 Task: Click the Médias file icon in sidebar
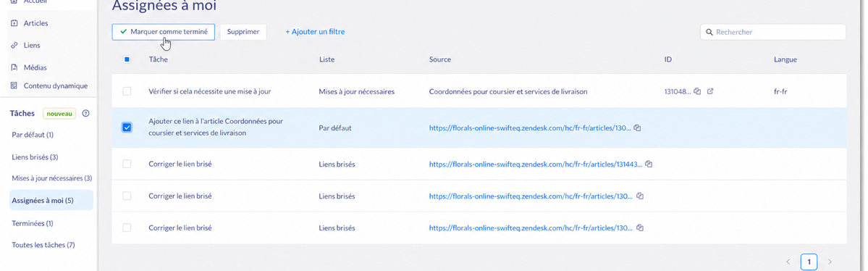pyautogui.click(x=14, y=67)
